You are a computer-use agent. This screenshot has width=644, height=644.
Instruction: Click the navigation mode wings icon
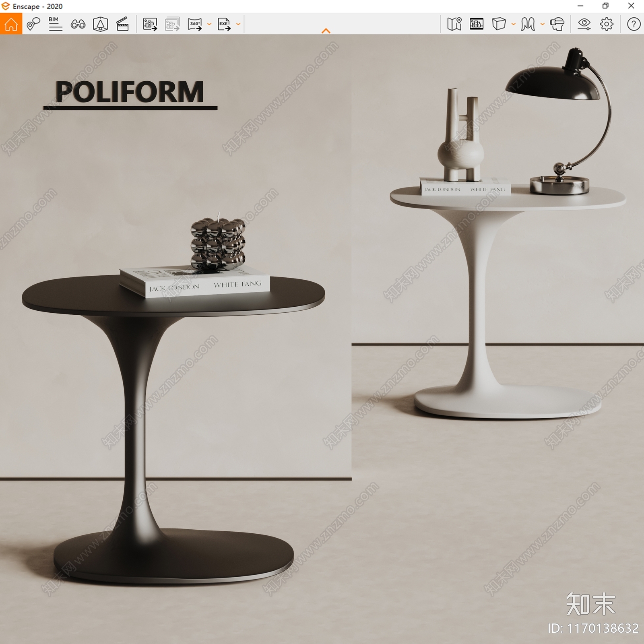(528, 24)
